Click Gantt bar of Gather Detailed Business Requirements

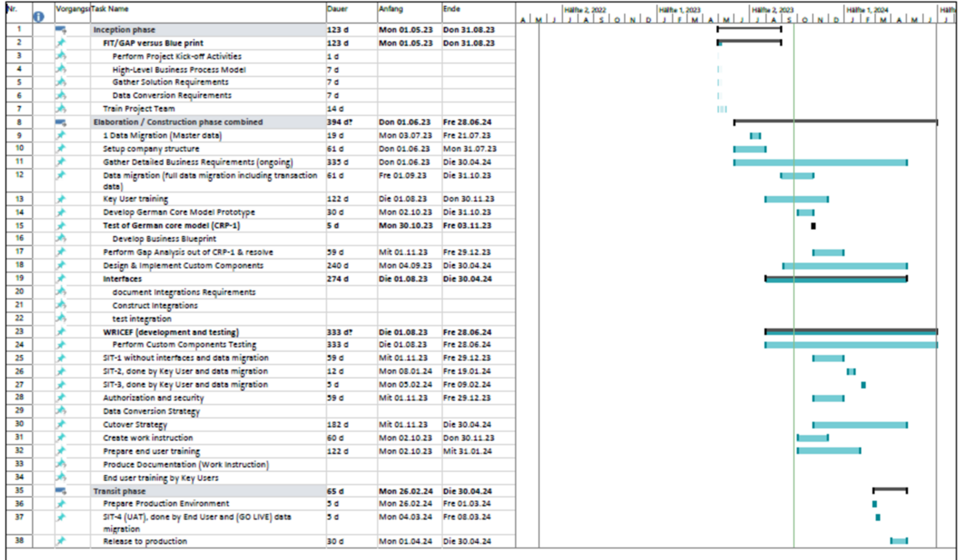(820, 163)
